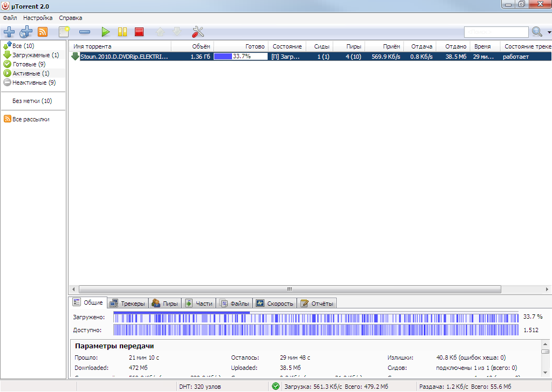This screenshot has height=392, width=552.
Task: Open the Файл menu
Action: point(10,18)
